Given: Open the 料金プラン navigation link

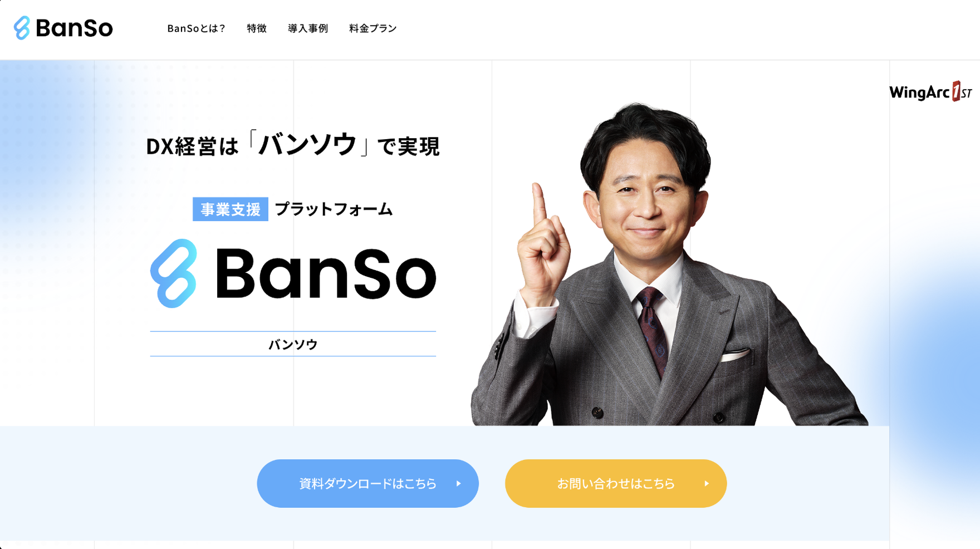Looking at the screenshot, I should click(373, 28).
